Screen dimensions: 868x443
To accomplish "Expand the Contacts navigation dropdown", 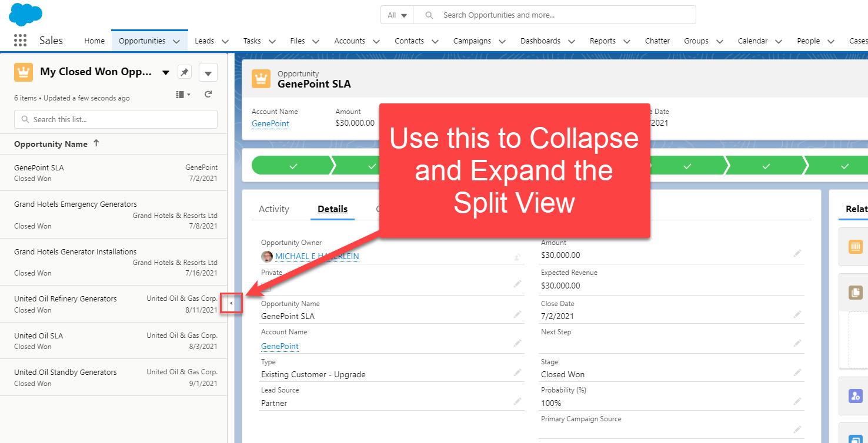I will coord(435,41).
